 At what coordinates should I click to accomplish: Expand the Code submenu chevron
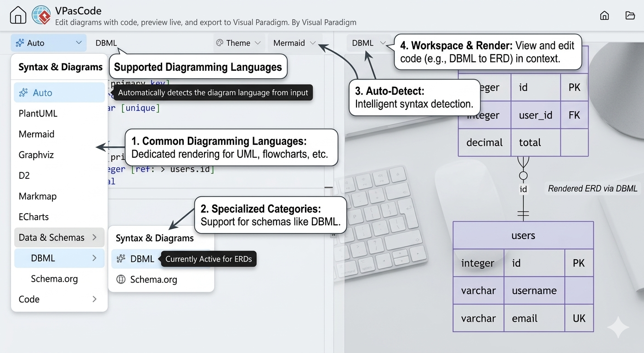[95, 299]
